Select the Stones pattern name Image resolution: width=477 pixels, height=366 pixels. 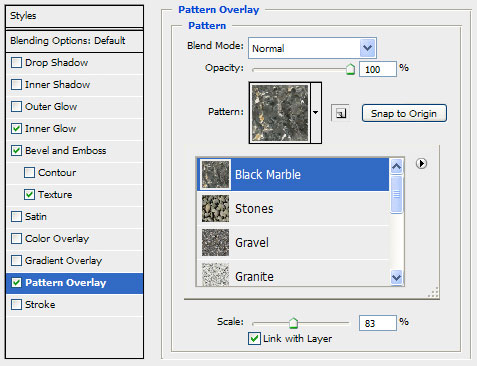click(x=254, y=209)
